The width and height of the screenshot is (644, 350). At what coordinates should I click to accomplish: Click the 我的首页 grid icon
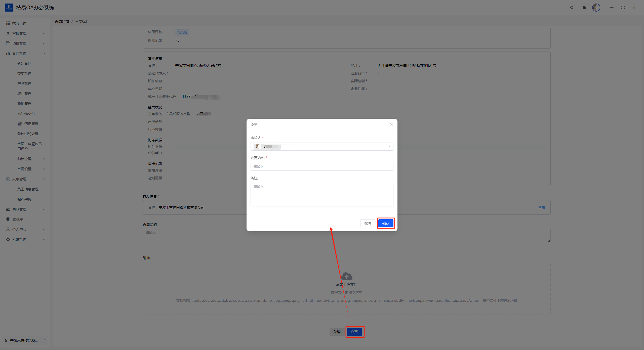[x=8, y=23]
